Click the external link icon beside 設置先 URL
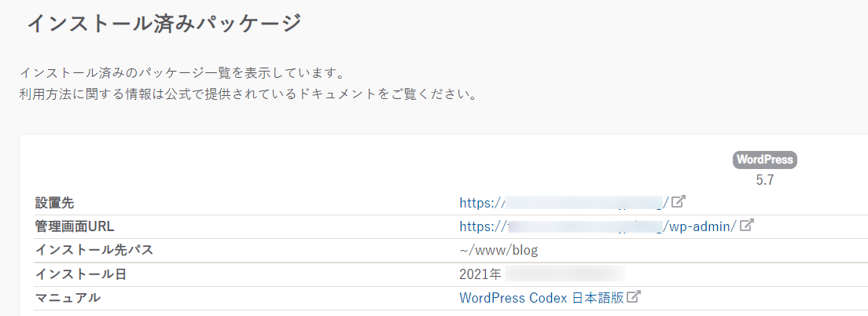Screen dimensions: 868x316 679,202
